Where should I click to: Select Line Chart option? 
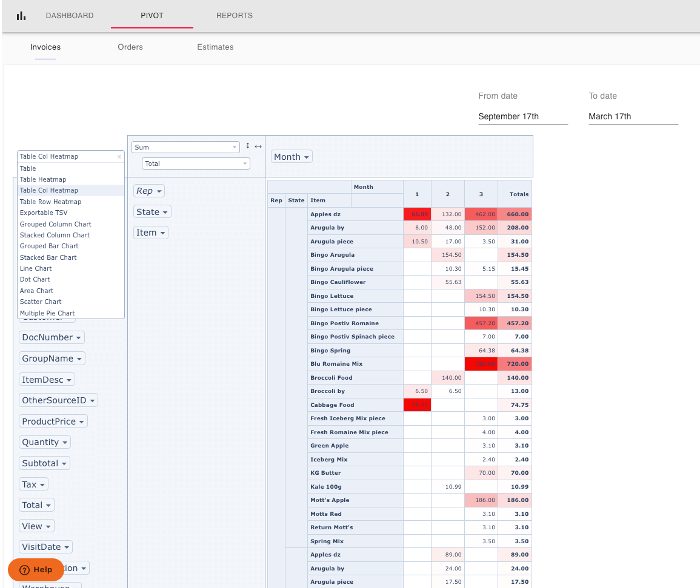pos(70,269)
